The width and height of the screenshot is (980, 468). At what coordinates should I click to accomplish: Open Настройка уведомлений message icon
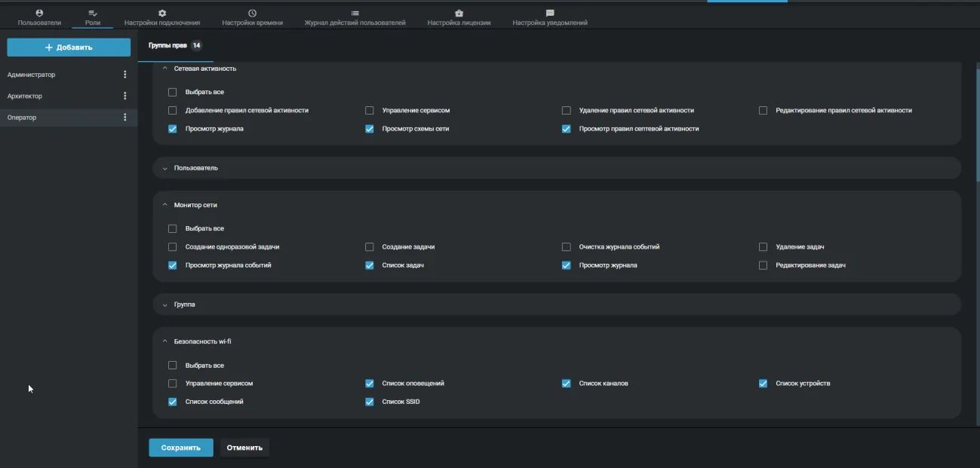(x=550, y=14)
